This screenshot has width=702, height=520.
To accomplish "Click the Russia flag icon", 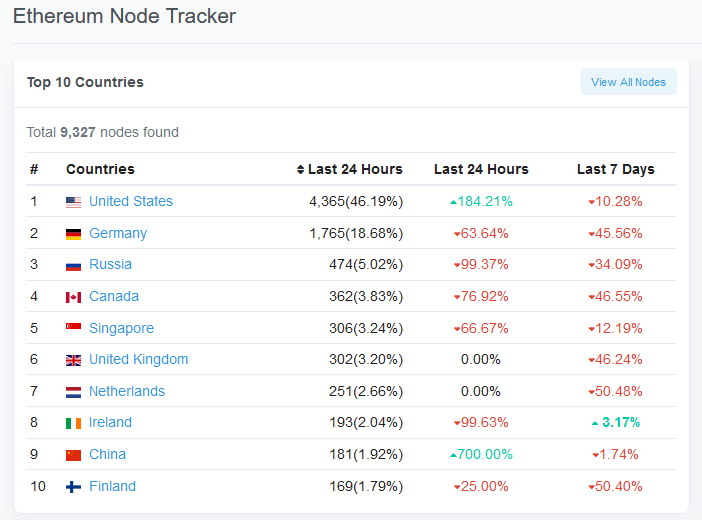I will click(x=73, y=265).
